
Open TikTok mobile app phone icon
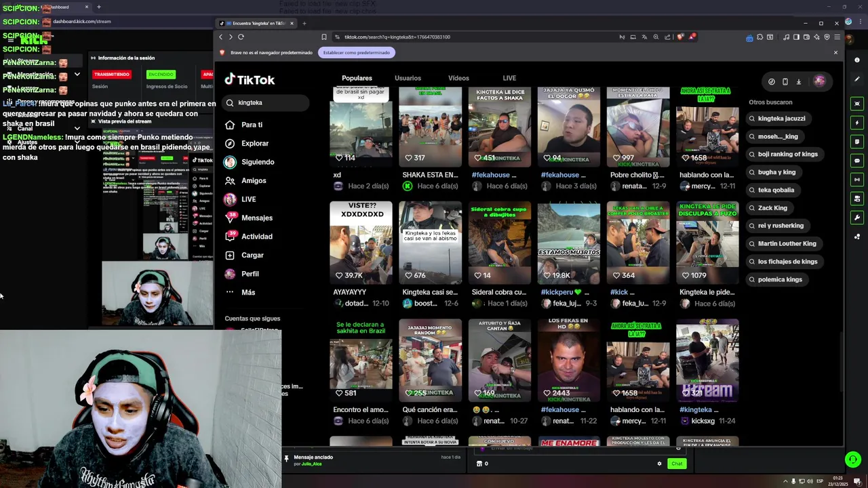pyautogui.click(x=785, y=81)
